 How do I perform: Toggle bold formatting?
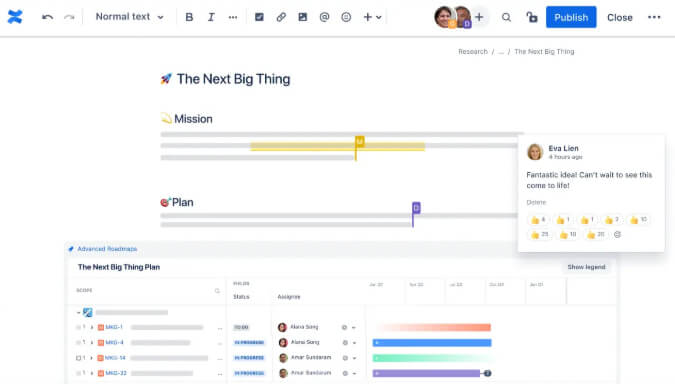tap(189, 17)
